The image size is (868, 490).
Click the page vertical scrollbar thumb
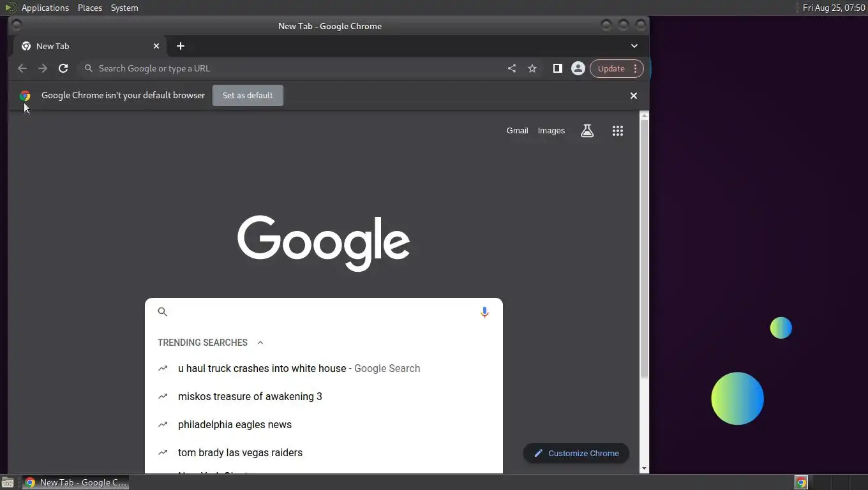point(644,249)
